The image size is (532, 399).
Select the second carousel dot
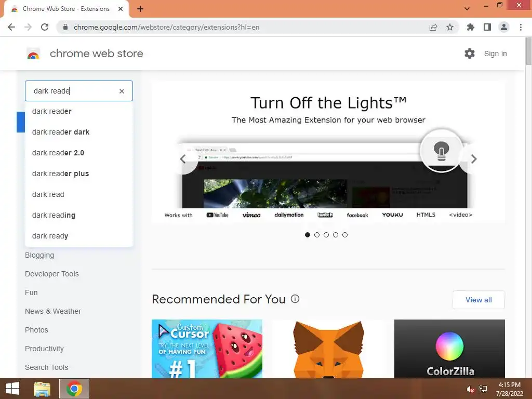pyautogui.click(x=317, y=235)
